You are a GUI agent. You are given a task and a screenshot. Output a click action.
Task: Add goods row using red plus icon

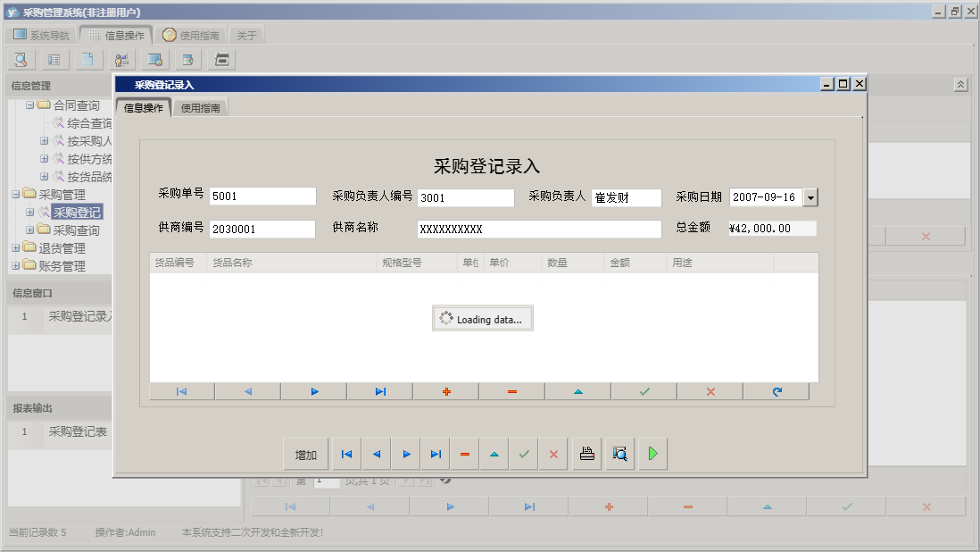444,390
